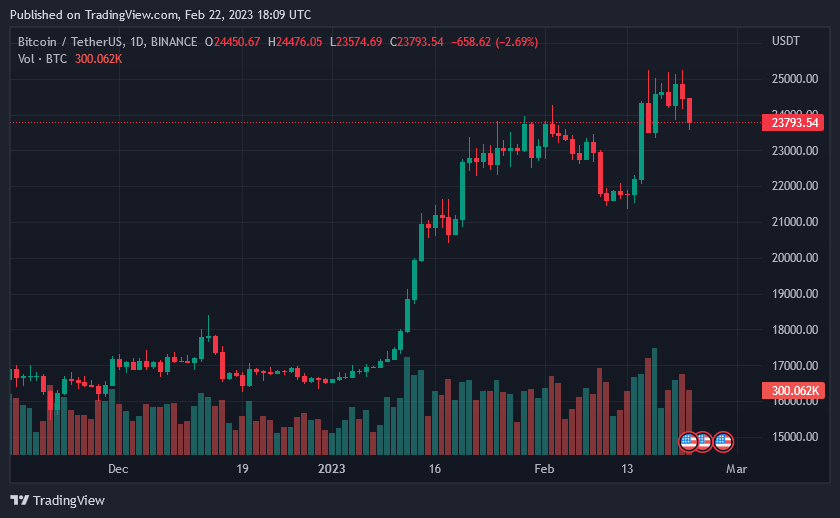Click the change value −658.62 (−2.69%)

coord(494,42)
